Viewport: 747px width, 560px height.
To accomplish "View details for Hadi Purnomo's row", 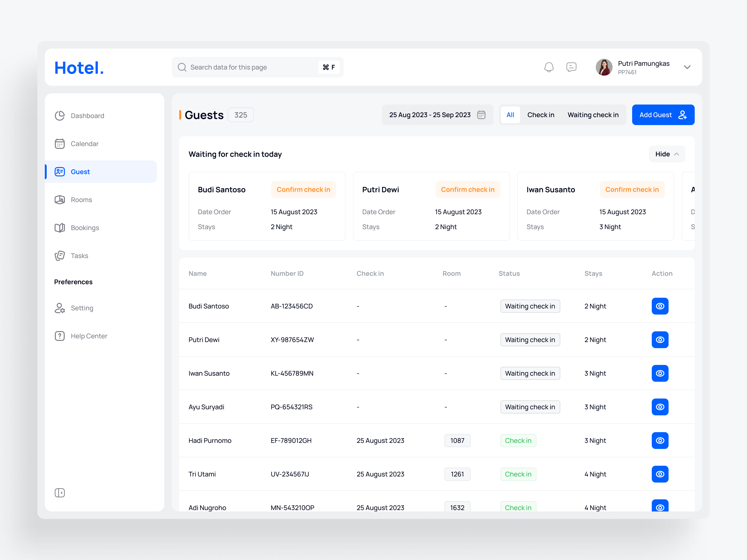I will [x=660, y=440].
